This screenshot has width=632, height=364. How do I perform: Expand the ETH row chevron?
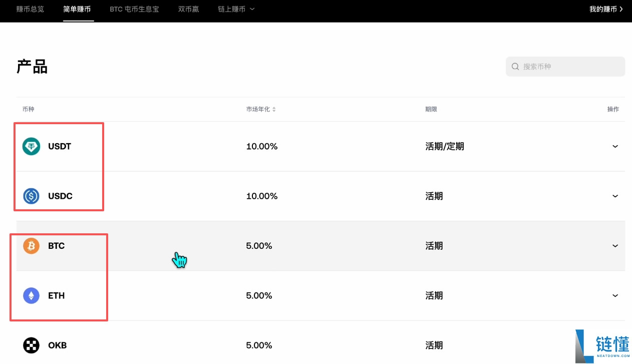pyautogui.click(x=615, y=295)
